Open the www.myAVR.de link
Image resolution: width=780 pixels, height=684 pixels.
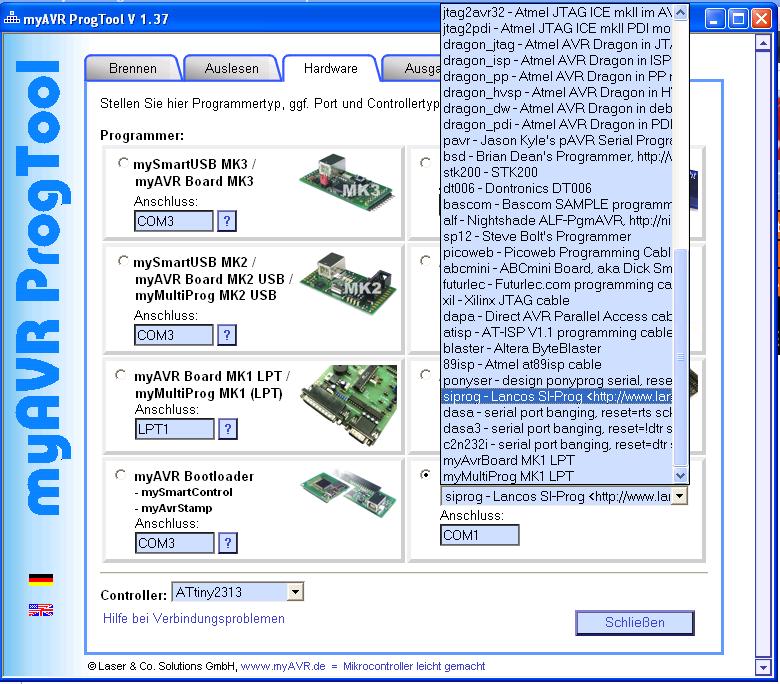(x=283, y=667)
